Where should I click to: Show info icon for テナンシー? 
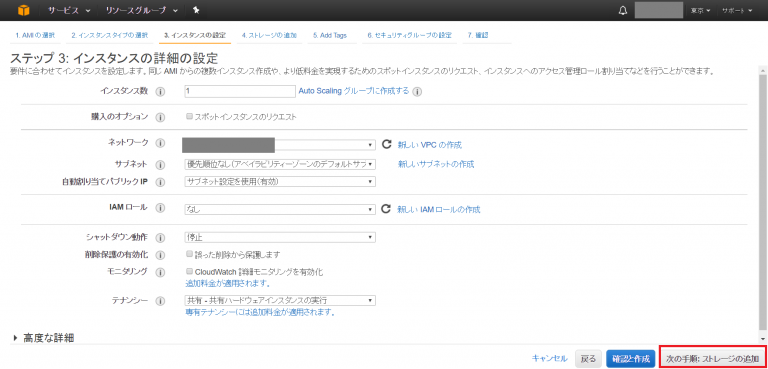tap(160, 300)
